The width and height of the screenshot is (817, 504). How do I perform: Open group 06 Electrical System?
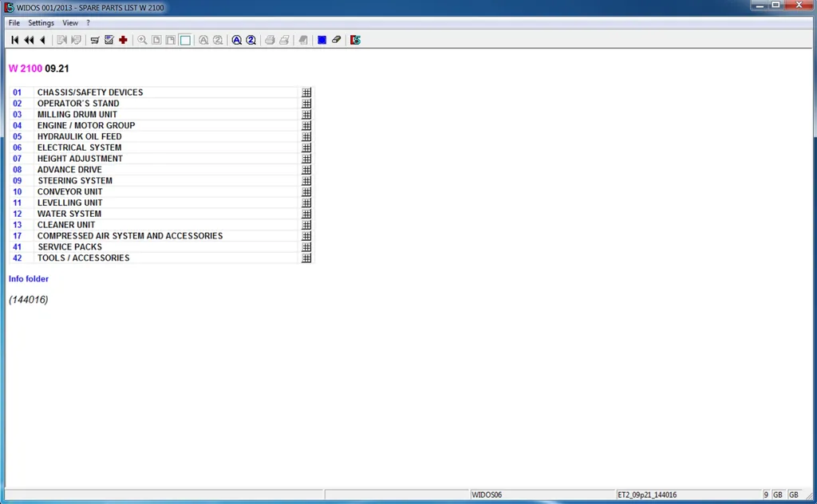18,148
